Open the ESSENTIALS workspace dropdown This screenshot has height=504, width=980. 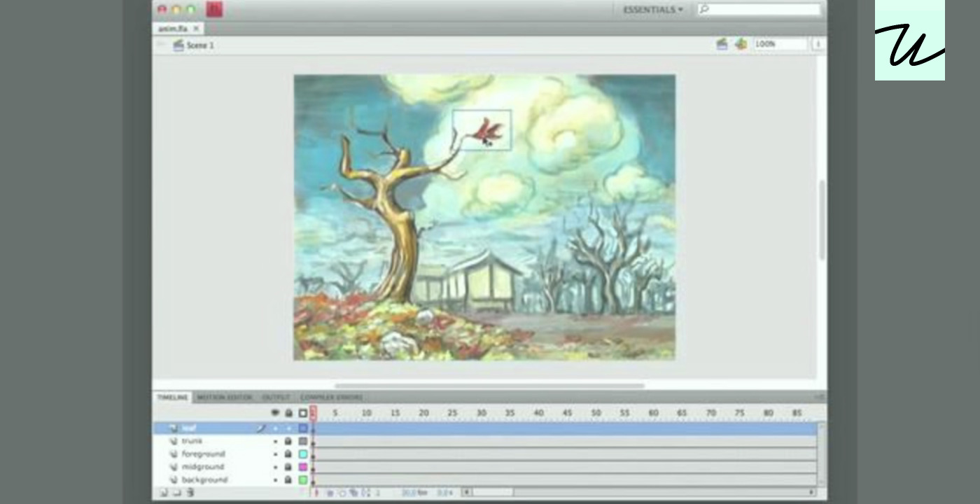[652, 10]
